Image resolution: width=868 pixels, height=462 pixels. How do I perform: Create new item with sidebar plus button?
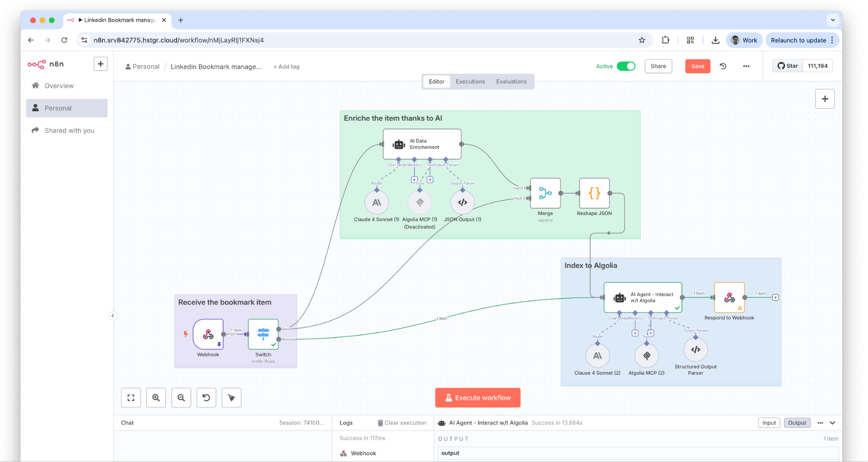coord(101,64)
